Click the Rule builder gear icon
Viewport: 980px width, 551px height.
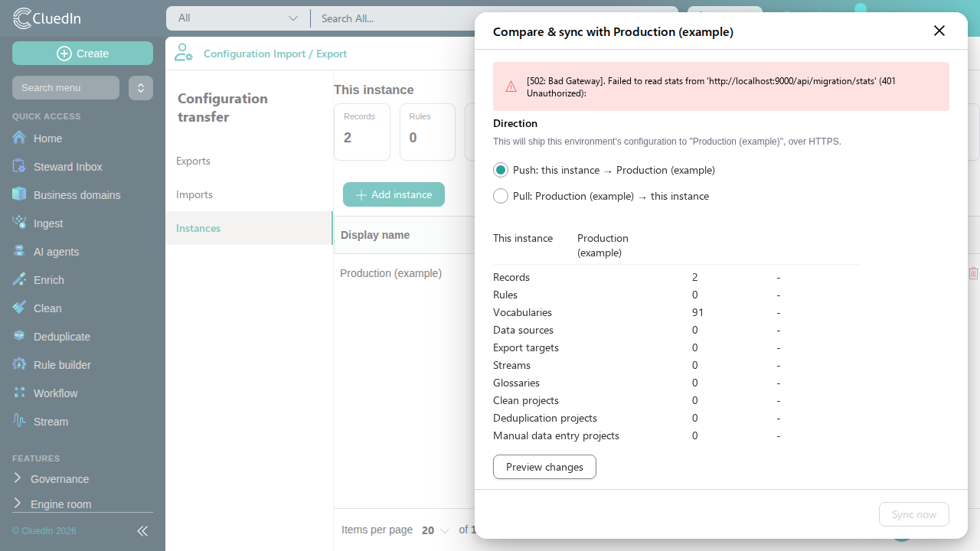tap(19, 364)
